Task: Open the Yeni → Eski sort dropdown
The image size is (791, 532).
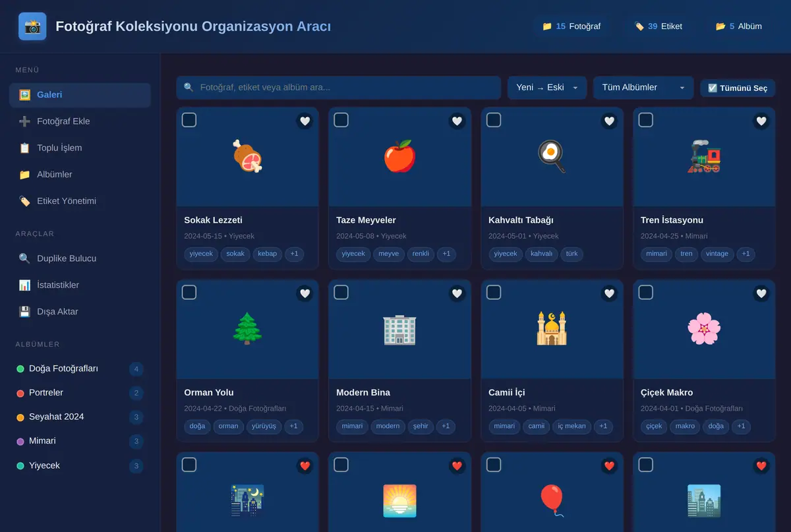Action: (x=547, y=88)
